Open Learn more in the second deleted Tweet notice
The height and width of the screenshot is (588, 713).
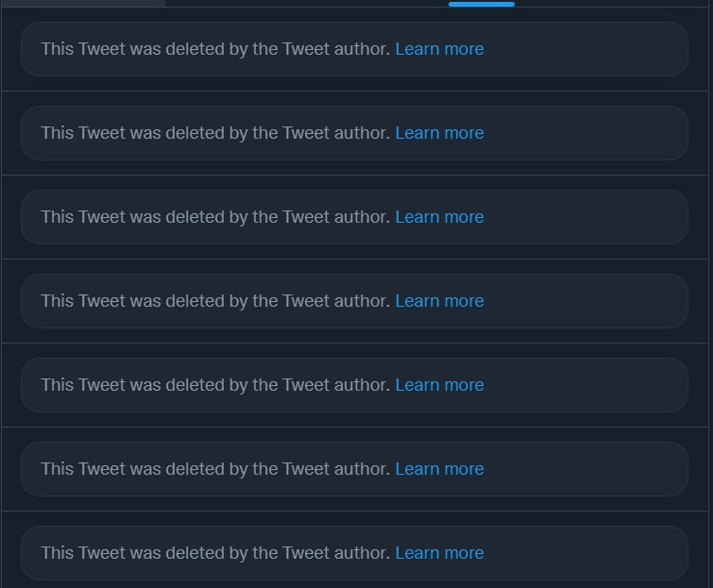439,133
